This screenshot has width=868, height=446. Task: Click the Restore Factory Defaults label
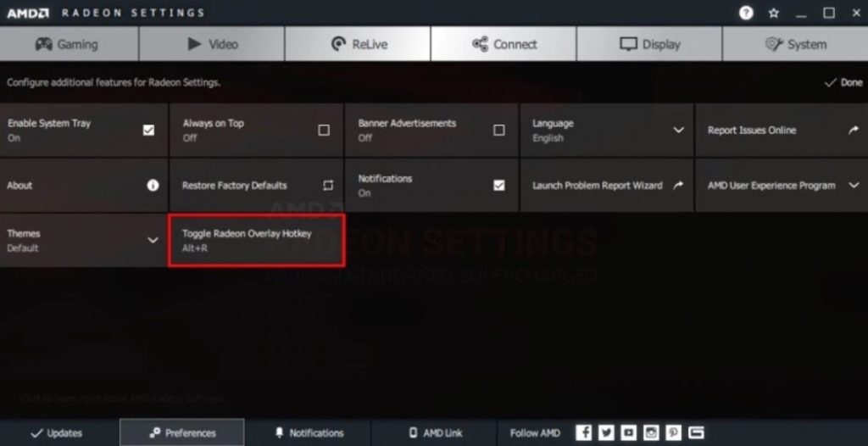click(235, 186)
